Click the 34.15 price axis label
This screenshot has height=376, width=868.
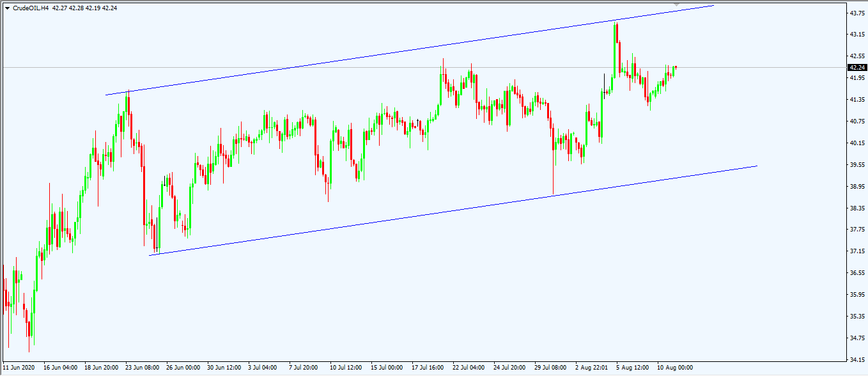point(857,359)
